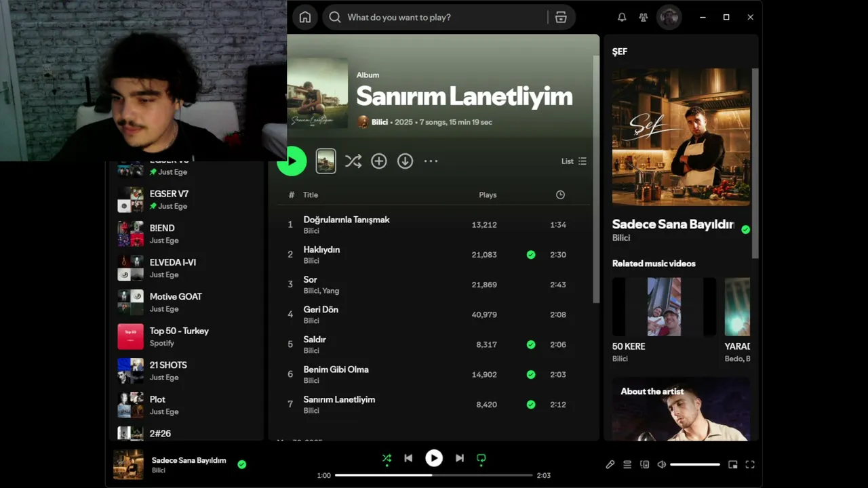
Task: Add the album to Your Library
Action: (379, 161)
